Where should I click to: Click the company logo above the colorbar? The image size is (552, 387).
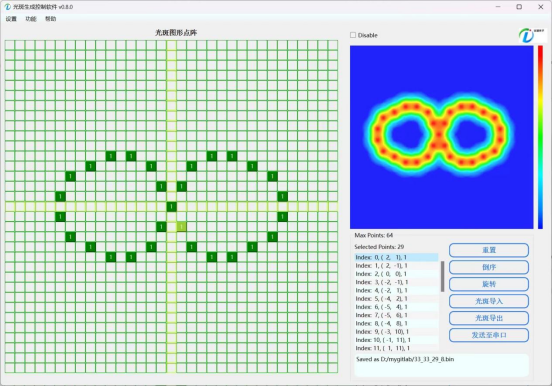coord(532,36)
